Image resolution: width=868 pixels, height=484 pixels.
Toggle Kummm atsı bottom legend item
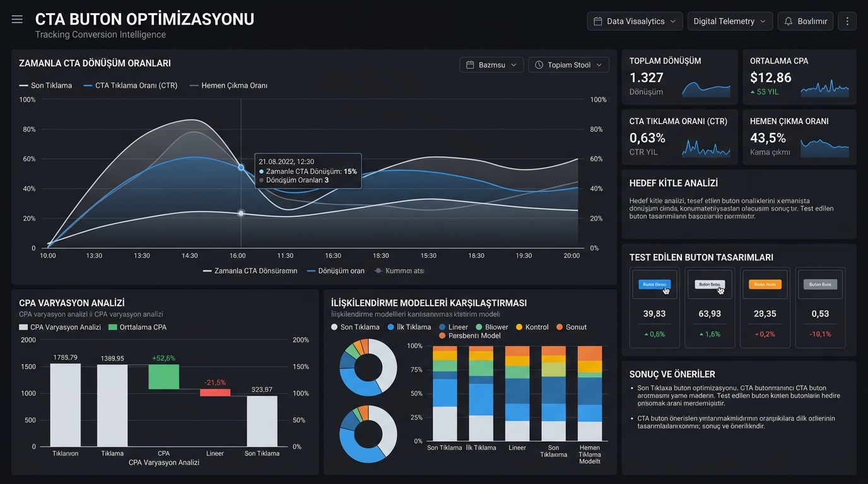click(x=399, y=271)
